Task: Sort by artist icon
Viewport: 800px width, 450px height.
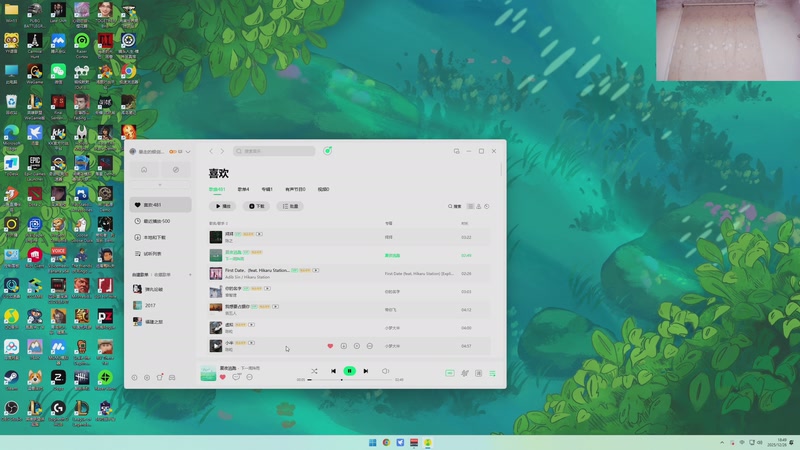Action: [x=479, y=207]
